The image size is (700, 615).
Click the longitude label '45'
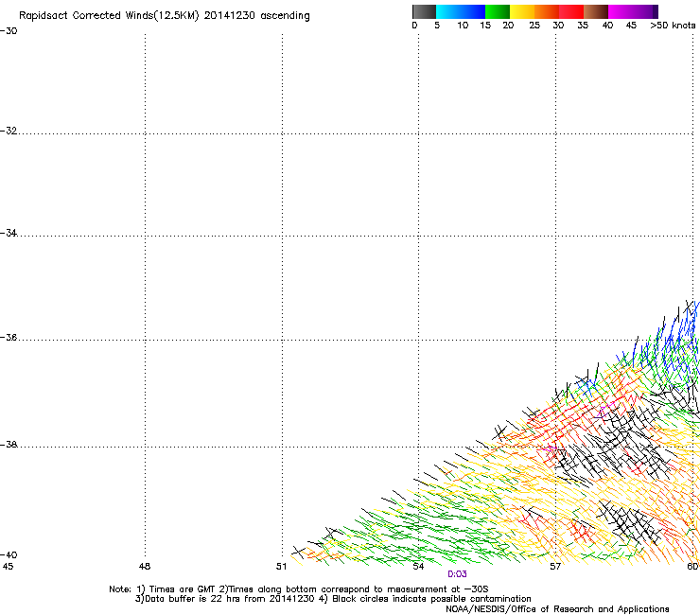[8, 567]
